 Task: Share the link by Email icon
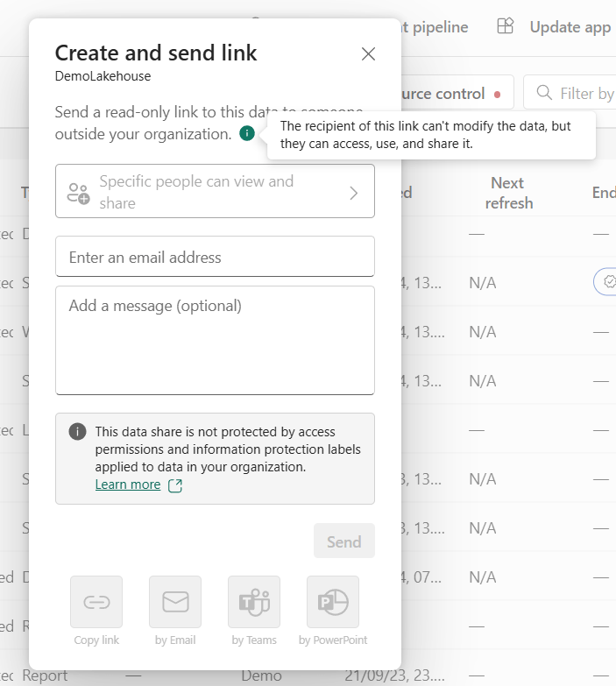pyautogui.click(x=175, y=602)
